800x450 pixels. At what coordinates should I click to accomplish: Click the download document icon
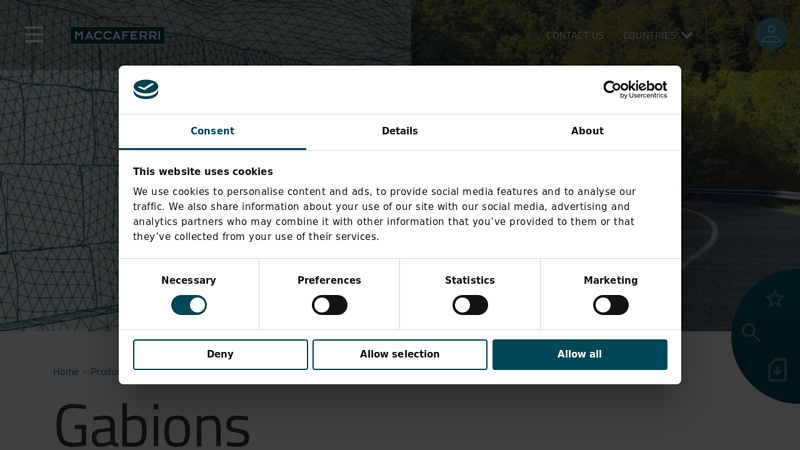[777, 370]
